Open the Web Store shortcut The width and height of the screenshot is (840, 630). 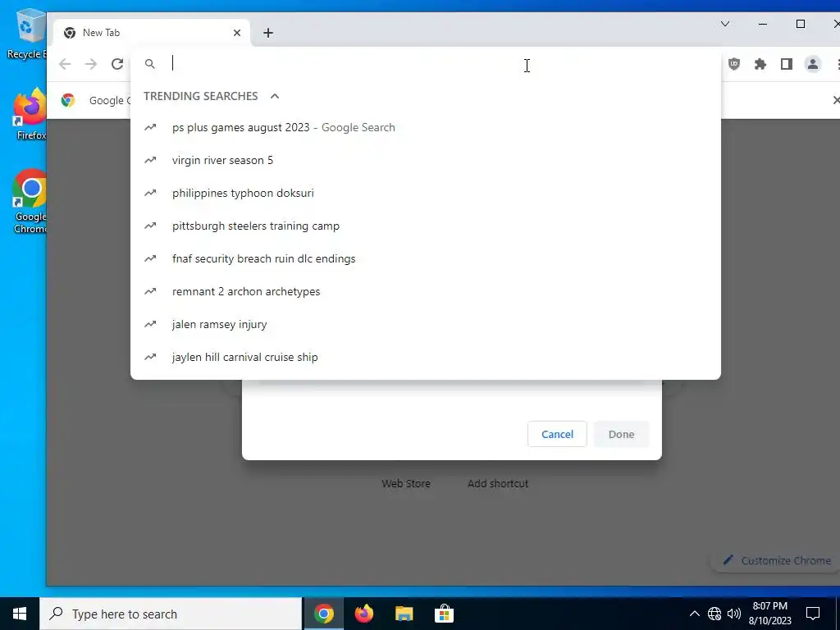pos(406,483)
